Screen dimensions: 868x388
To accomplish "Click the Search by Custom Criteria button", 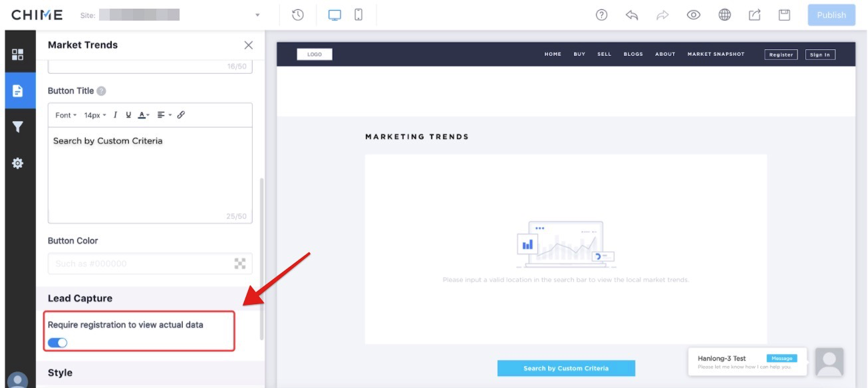I will coord(566,368).
